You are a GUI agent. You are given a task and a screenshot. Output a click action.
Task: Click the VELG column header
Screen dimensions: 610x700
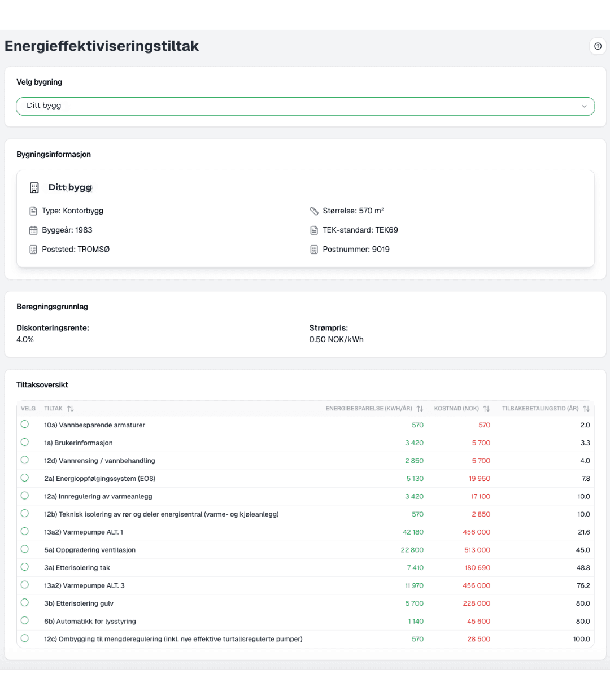(x=28, y=408)
